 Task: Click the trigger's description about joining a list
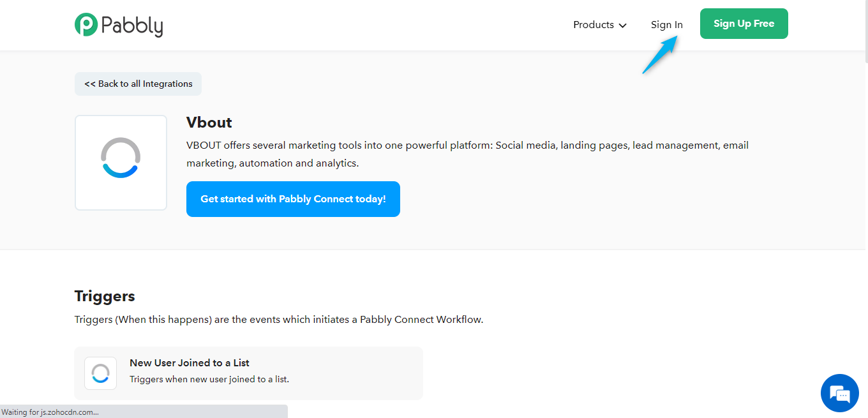pyautogui.click(x=209, y=379)
